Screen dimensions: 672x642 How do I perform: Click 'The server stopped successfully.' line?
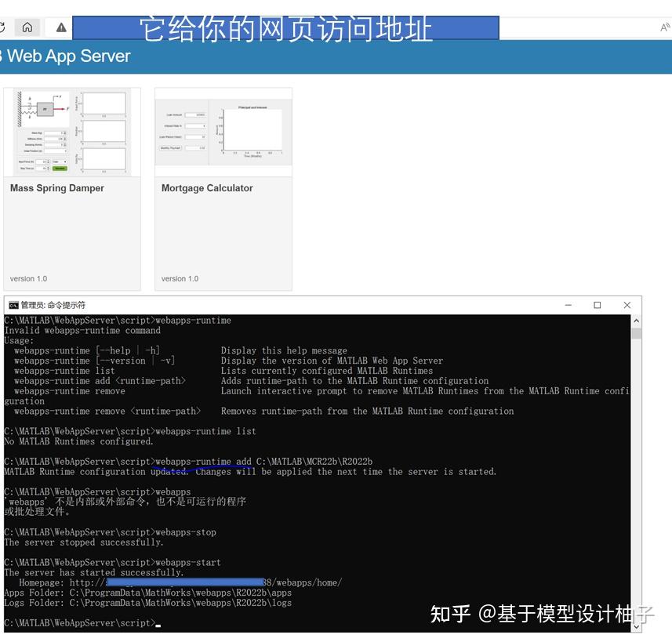[x=84, y=542]
